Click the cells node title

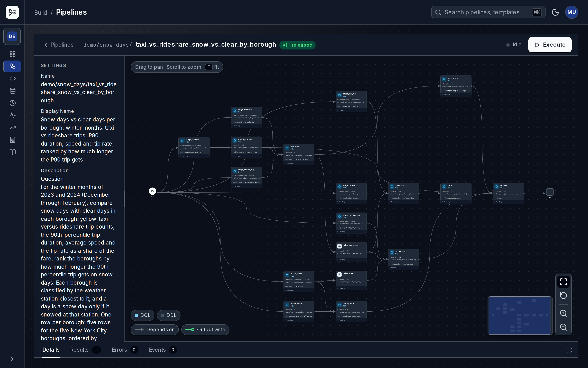[450, 185]
